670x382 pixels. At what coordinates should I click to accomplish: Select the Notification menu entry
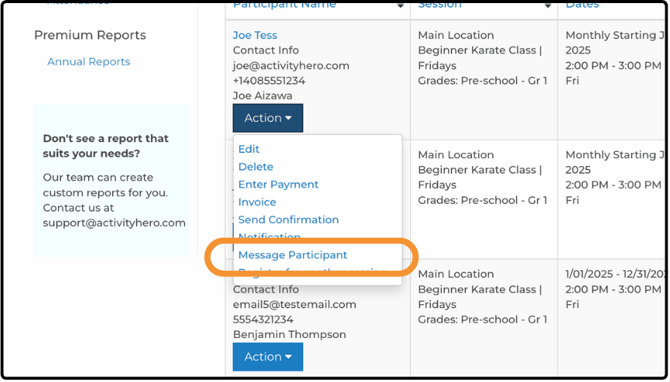pos(269,237)
